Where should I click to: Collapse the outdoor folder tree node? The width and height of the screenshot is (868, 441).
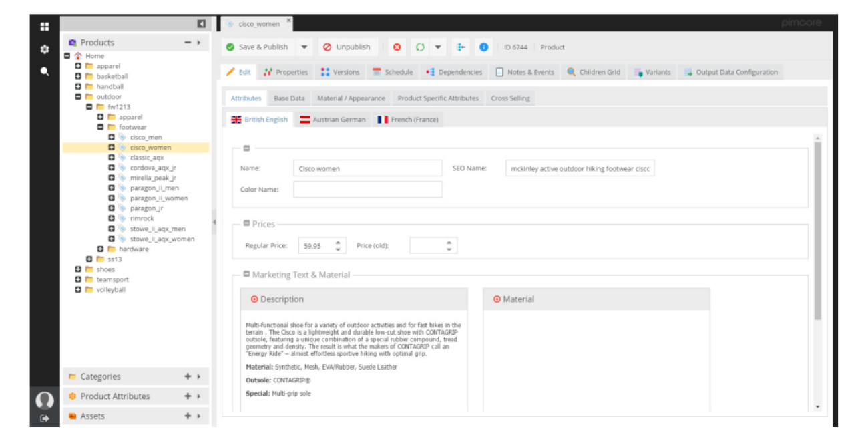(78, 97)
